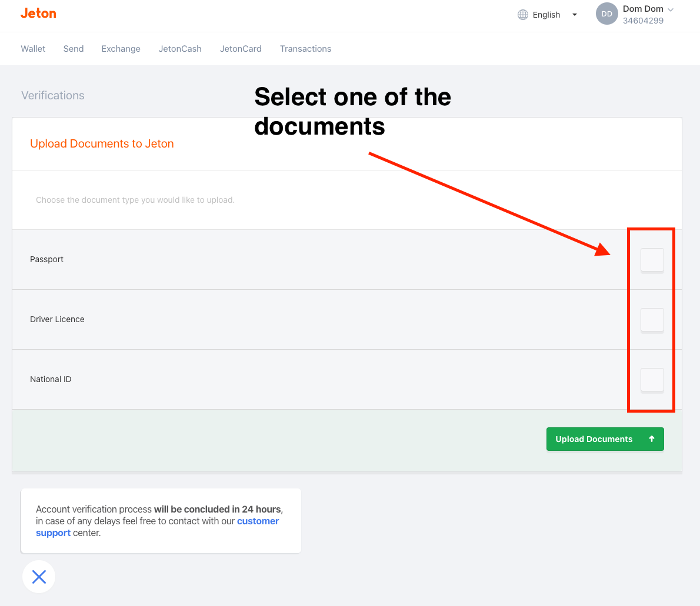Close the chat widget with the X icon
700x606 pixels.
click(x=38, y=577)
